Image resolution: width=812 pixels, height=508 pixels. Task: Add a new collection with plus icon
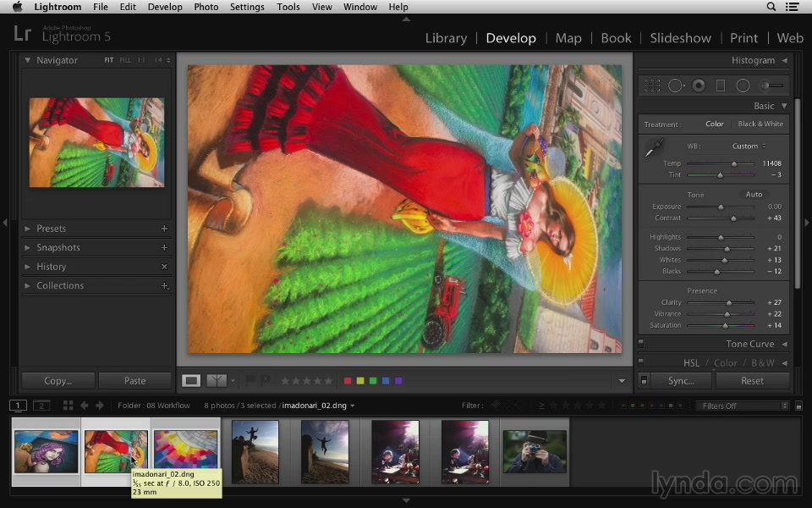(165, 285)
